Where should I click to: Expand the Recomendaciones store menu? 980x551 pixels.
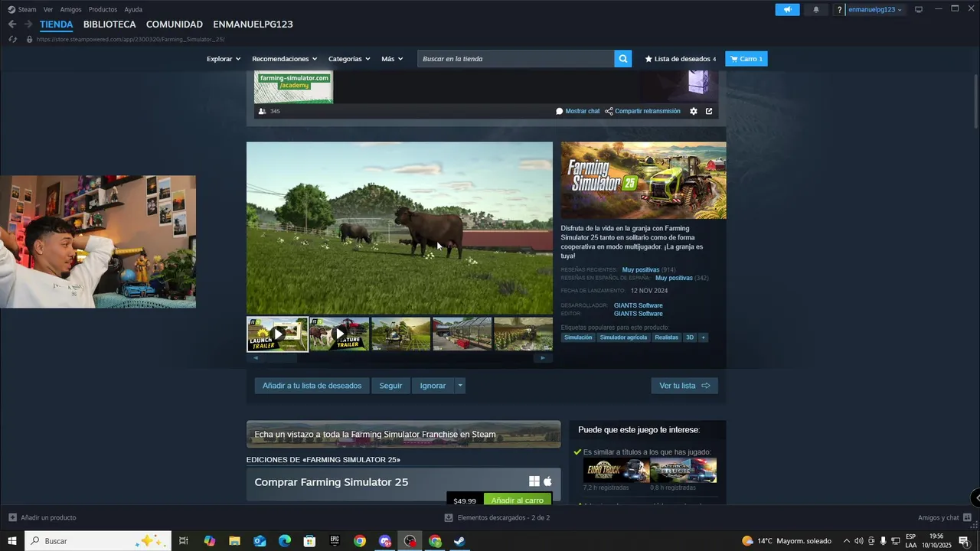click(x=285, y=59)
